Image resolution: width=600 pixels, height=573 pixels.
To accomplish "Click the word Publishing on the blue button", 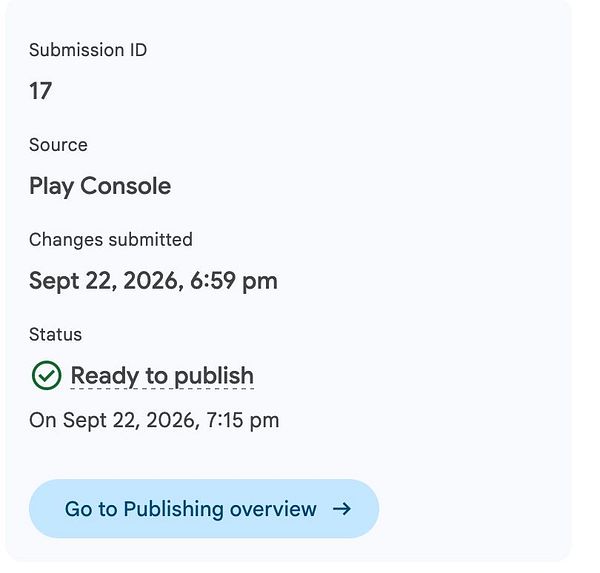I will pyautogui.click(x=174, y=509).
